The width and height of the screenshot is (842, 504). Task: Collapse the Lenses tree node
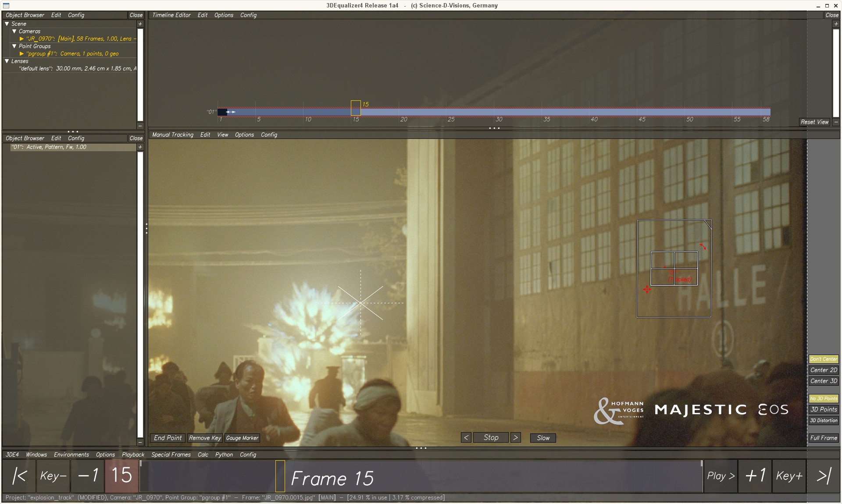click(7, 61)
